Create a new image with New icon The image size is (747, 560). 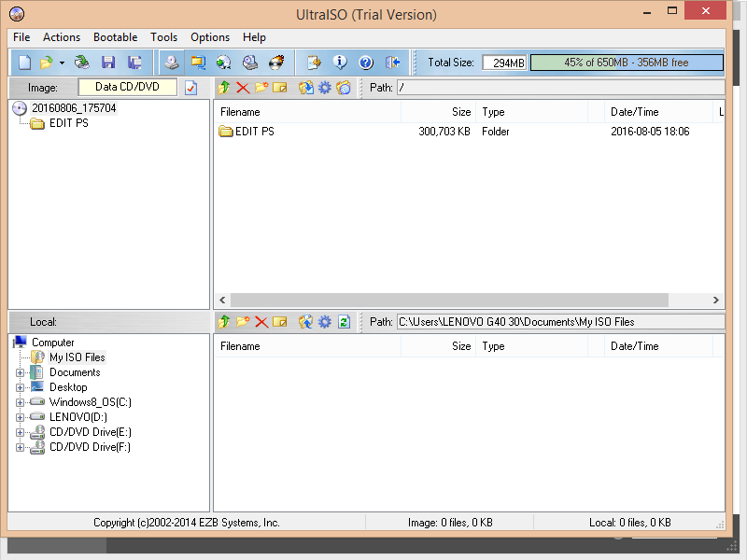(24, 63)
